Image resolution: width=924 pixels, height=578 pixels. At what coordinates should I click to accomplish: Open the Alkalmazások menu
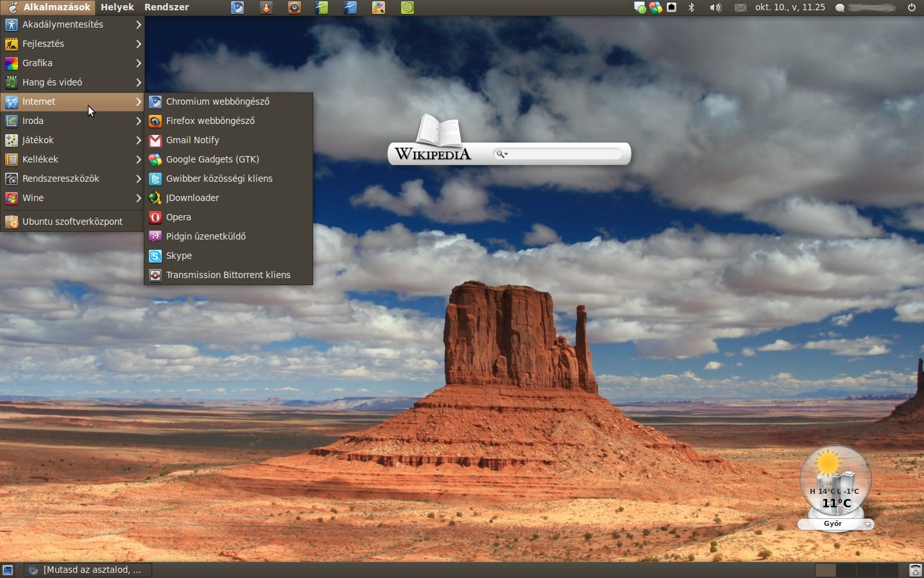[x=49, y=8]
